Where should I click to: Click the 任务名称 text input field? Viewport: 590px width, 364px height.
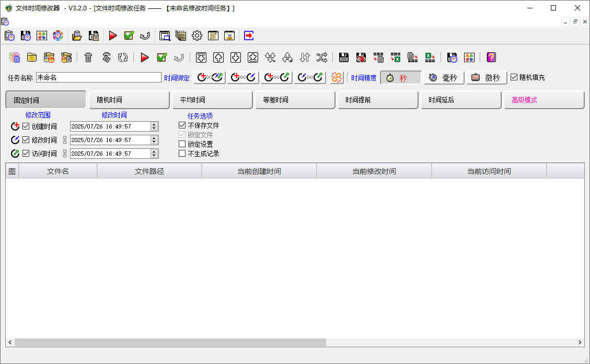tap(98, 77)
